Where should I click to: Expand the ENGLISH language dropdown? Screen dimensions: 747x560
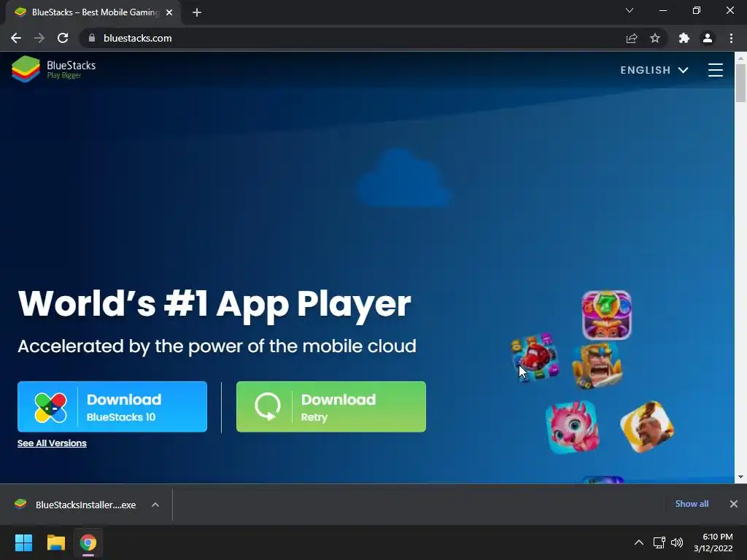(x=654, y=70)
